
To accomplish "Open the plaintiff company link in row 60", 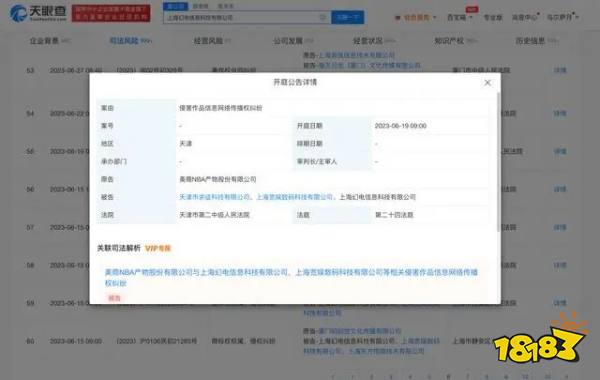I will [x=360, y=331].
